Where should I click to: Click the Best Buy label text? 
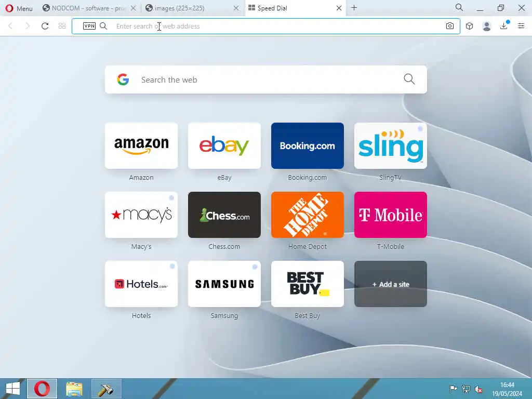[x=308, y=316]
